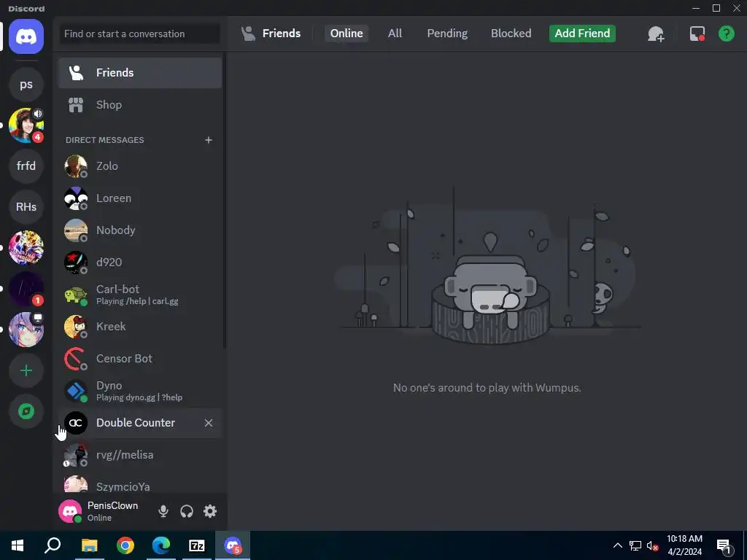Launch Microsoft Edge from taskbar
Image resolution: width=747 pixels, height=560 pixels.
(x=161, y=545)
